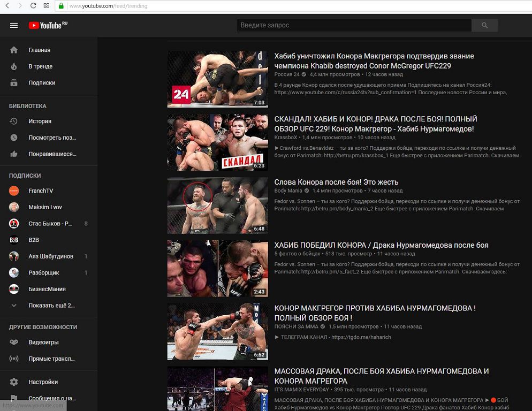Go to the 5 фактов о бойцах channel
The image size is (532, 411).
click(297, 254)
